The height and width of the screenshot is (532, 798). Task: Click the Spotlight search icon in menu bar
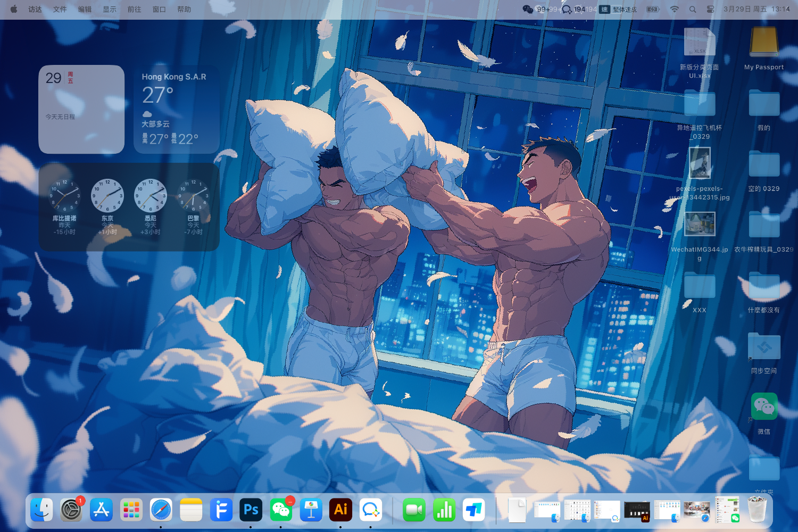pos(693,10)
